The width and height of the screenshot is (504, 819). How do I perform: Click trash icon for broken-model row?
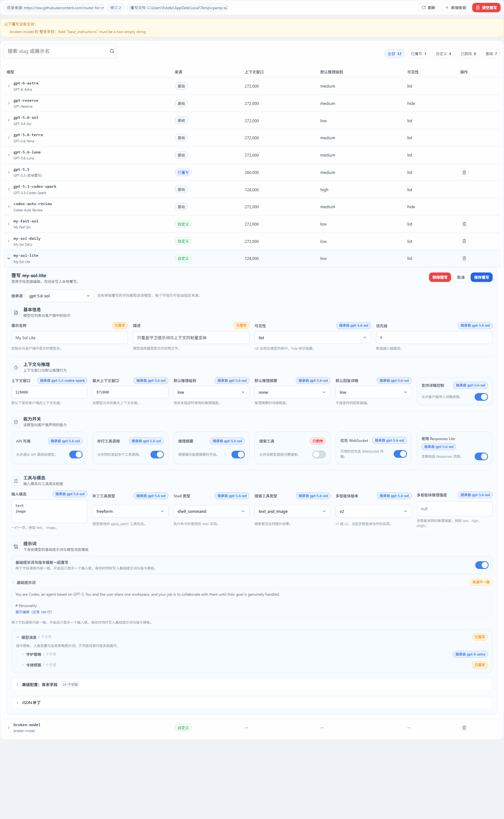pos(464,727)
